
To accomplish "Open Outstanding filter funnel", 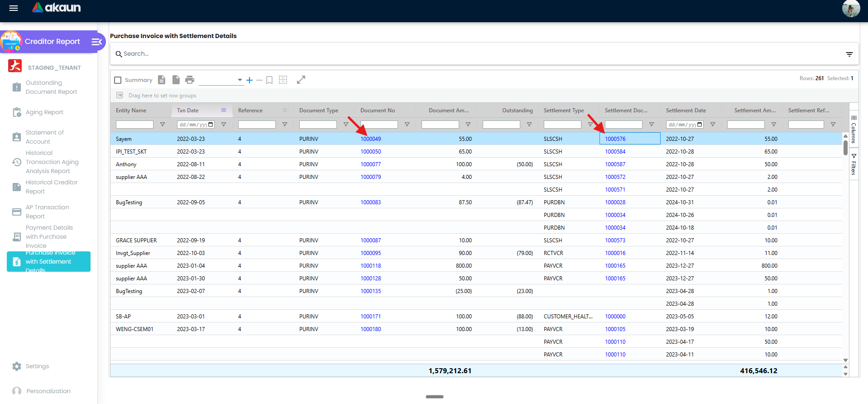I will [x=529, y=125].
